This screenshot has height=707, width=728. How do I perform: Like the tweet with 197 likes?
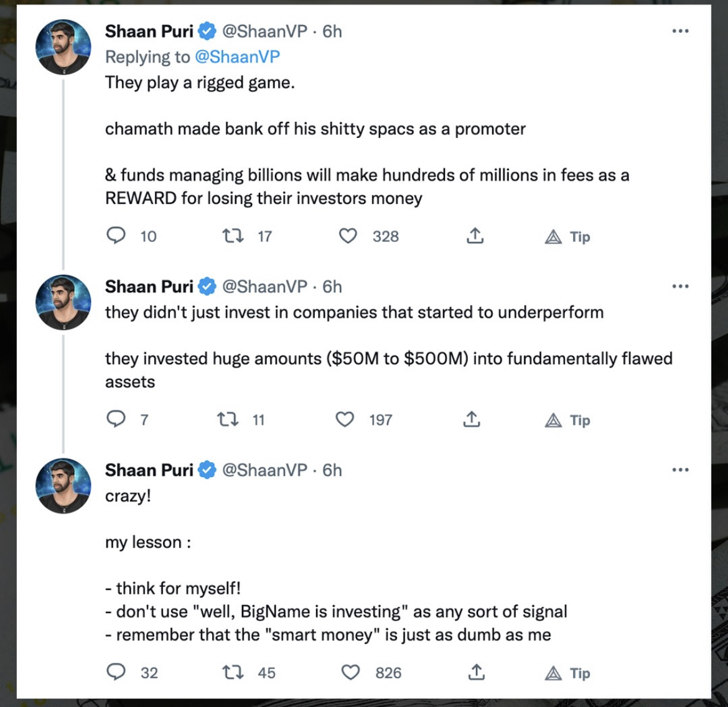click(345, 419)
